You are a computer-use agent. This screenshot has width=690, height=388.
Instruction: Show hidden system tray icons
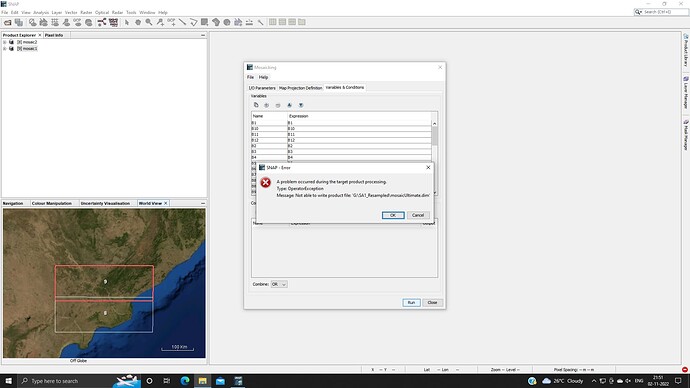coord(594,381)
